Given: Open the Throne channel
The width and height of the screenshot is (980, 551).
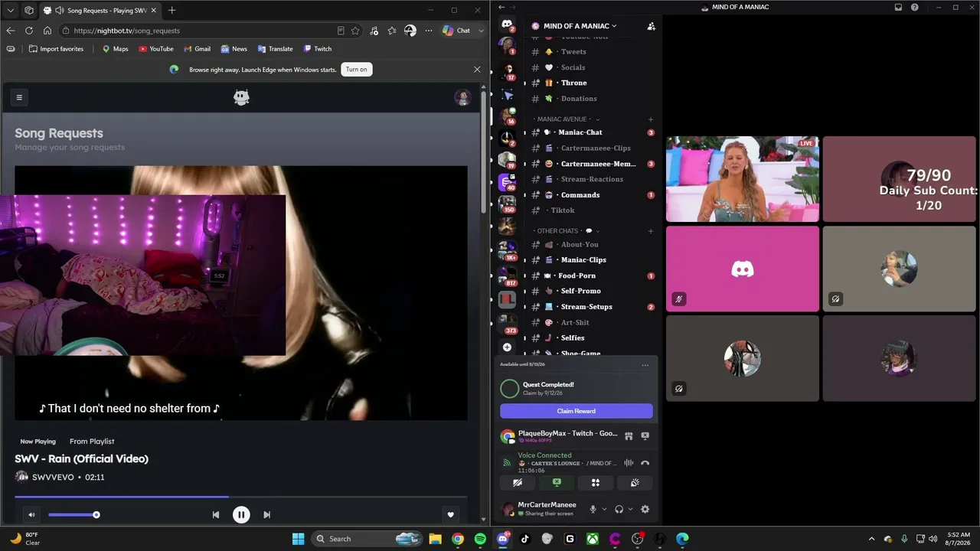Looking at the screenshot, I should click(592, 83).
